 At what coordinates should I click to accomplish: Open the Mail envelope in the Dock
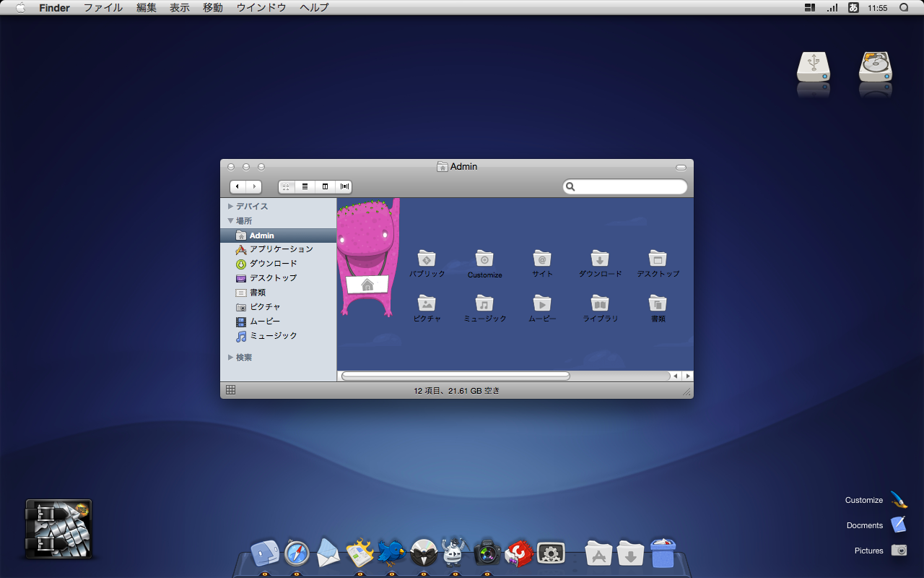click(x=328, y=553)
